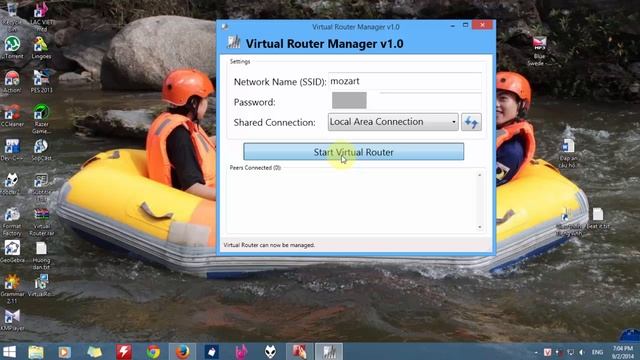Select the PES 2013 desktop icon
Viewport: 640px width, 360px height.
(x=41, y=82)
